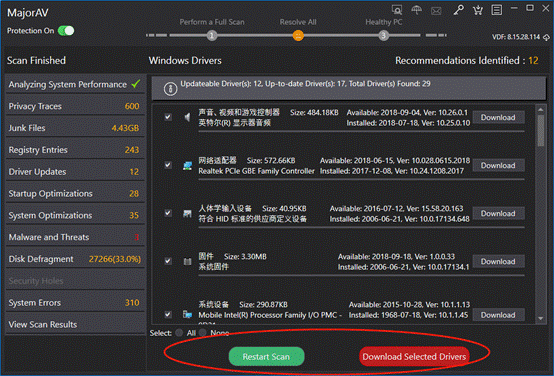Click the driver list scrollbar thumb
Image resolution: width=554 pixels, height=376 pixels.
coord(541,130)
